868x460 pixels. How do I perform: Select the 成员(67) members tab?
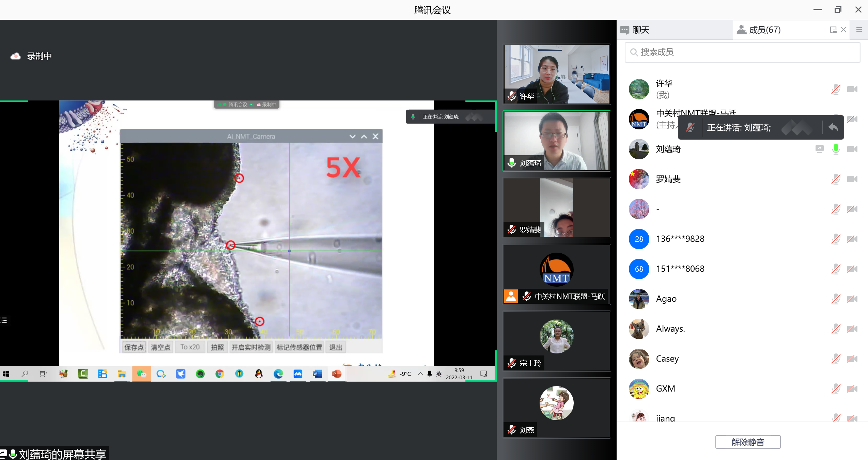point(765,30)
